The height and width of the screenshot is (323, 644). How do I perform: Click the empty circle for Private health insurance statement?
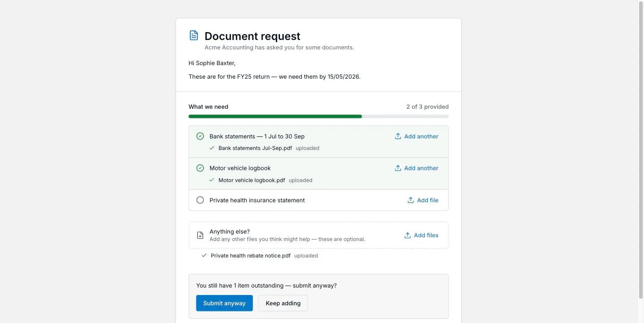(200, 200)
